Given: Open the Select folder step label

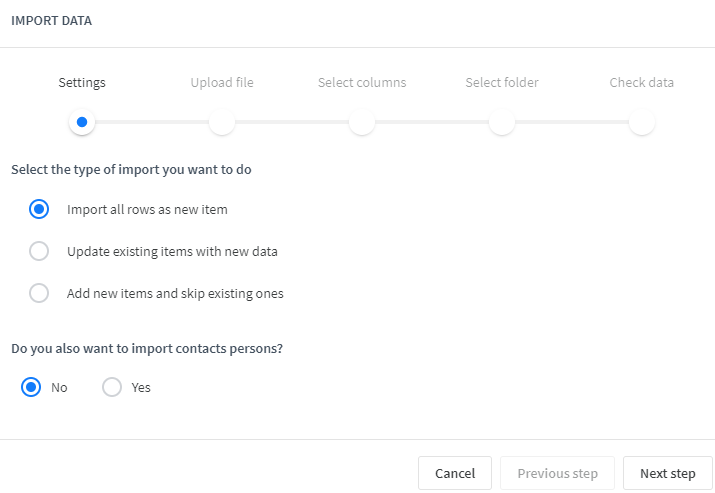Looking at the screenshot, I should (x=502, y=83).
